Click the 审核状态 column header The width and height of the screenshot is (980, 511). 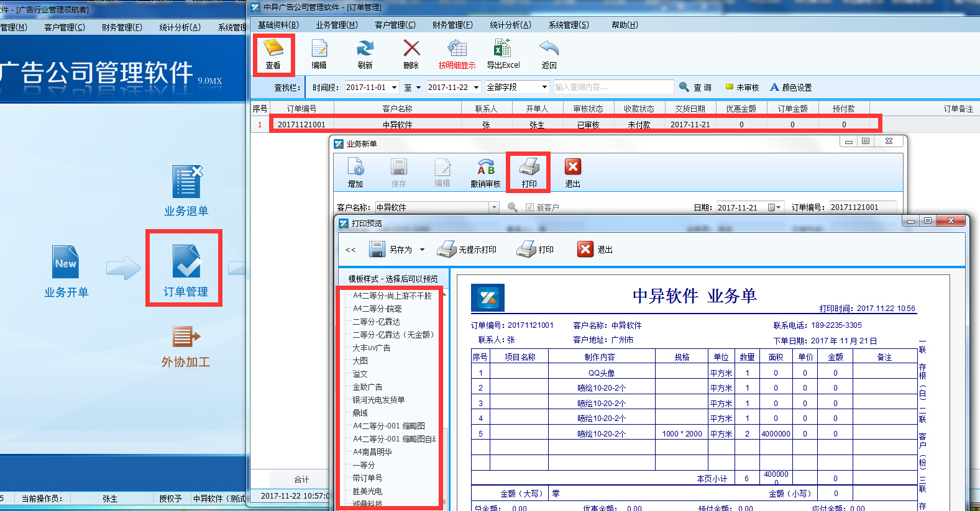[588, 109]
